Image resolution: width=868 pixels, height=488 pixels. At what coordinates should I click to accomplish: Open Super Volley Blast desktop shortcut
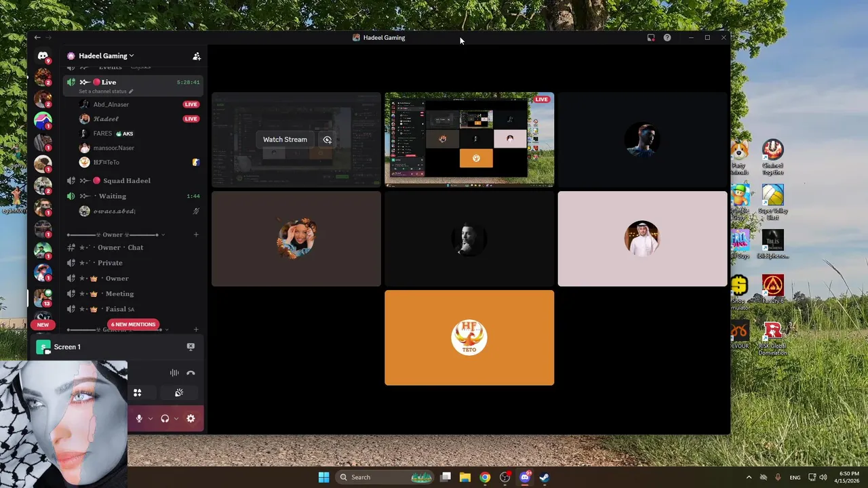point(772,202)
